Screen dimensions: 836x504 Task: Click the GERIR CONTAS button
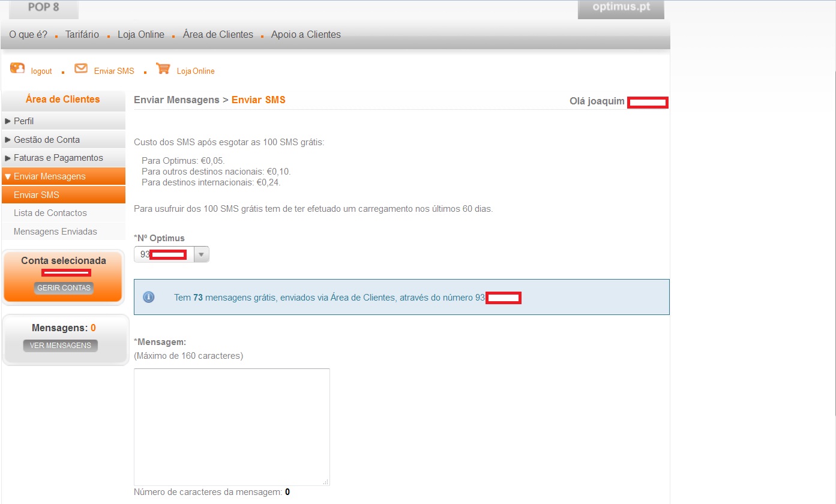(64, 288)
